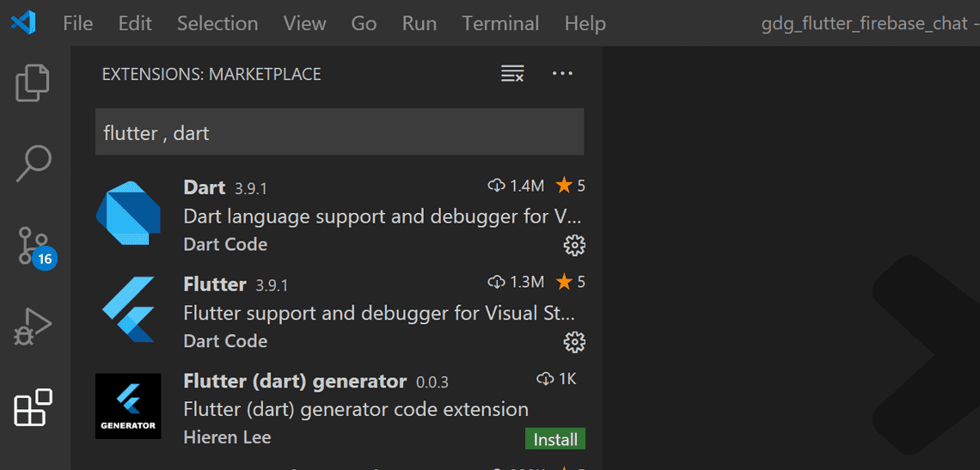Select the Flutter extension title
Viewport: 980px width, 470px height.
coord(215,284)
